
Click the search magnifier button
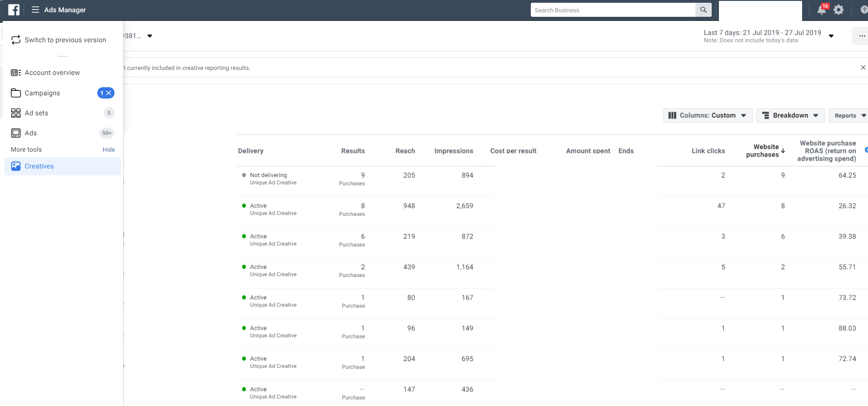pos(703,10)
